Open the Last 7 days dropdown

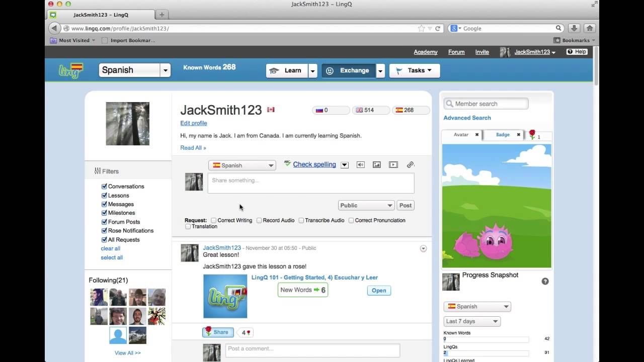472,321
